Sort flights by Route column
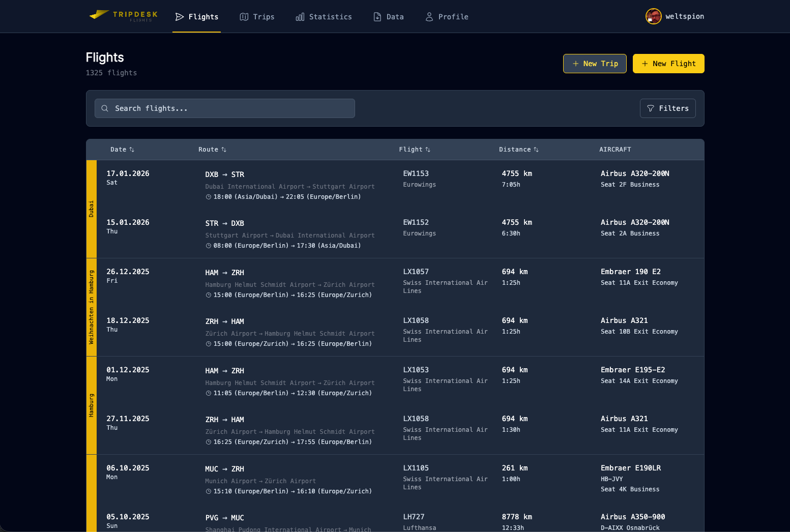Screen dimensions: 790x532 click(212, 150)
